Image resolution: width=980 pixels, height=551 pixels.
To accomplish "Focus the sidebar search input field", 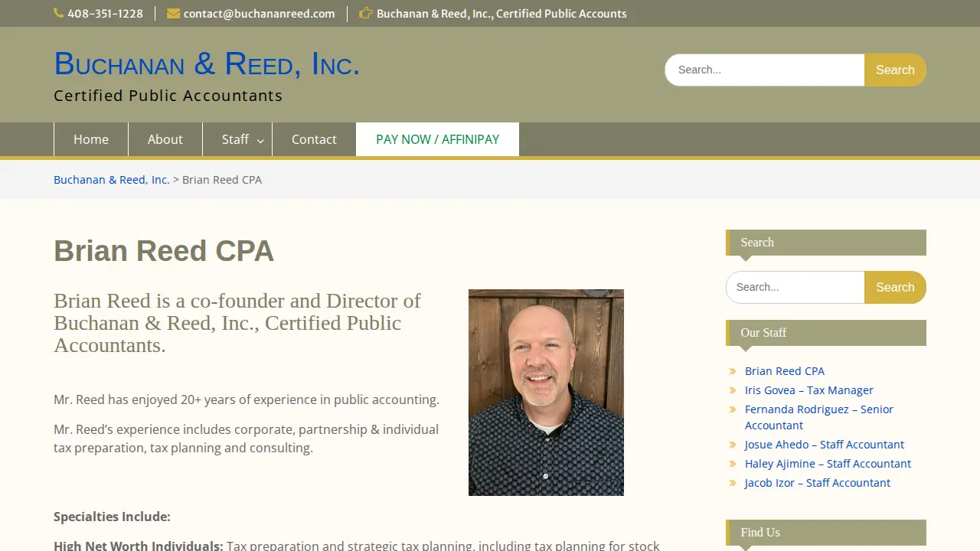I will [x=795, y=287].
